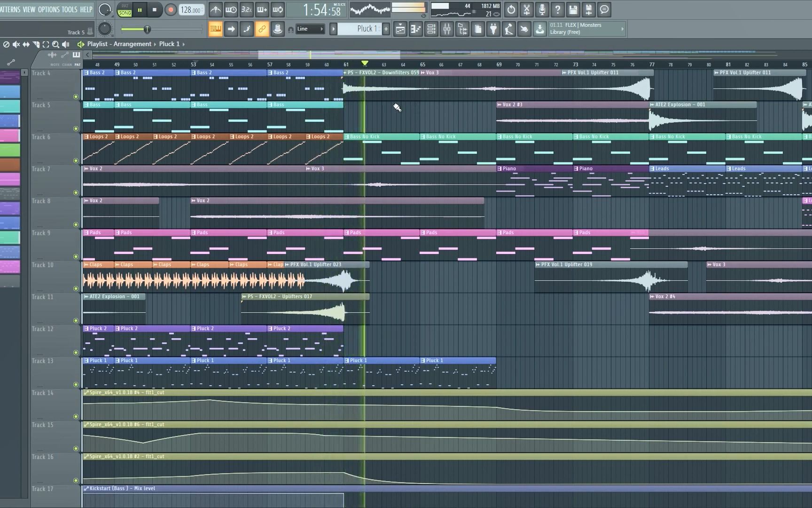This screenshot has width=812, height=508.
Task: Select the playlist playback speaker tool
Action: 65,44
